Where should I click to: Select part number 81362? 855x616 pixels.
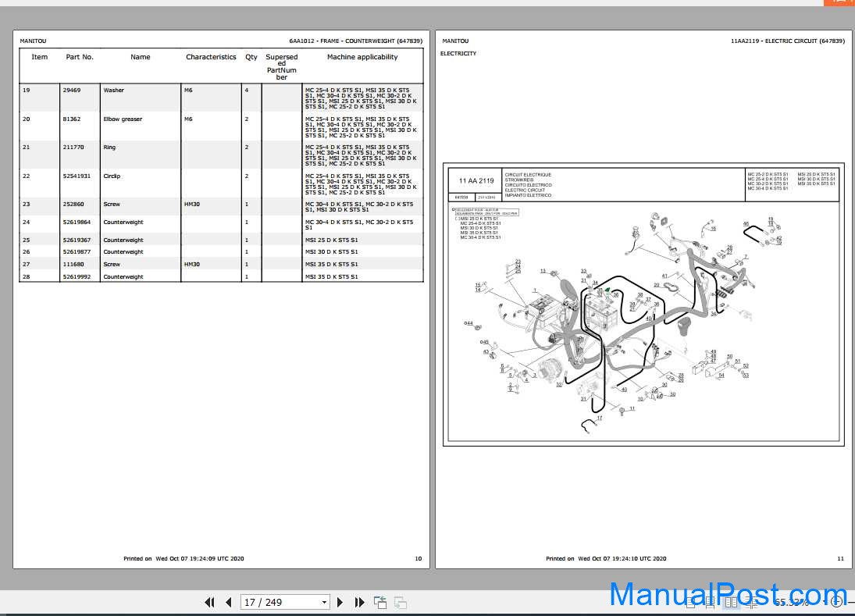tap(71, 119)
